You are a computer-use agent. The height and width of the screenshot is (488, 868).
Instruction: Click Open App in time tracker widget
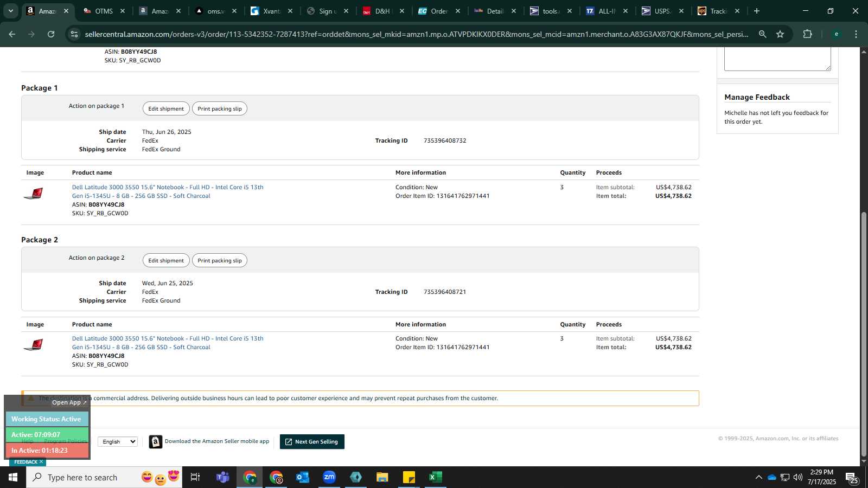tap(69, 402)
